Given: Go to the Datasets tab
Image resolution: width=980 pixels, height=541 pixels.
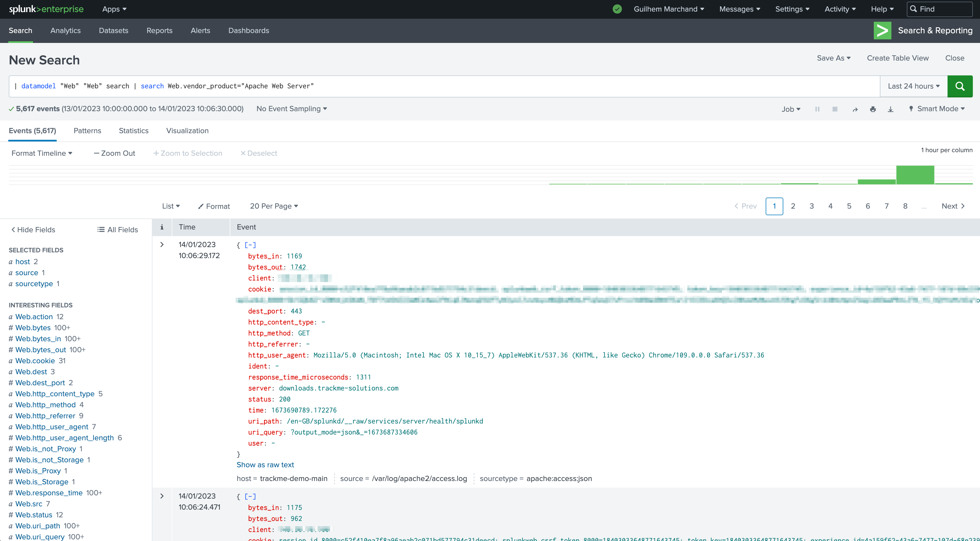Looking at the screenshot, I should click(113, 31).
